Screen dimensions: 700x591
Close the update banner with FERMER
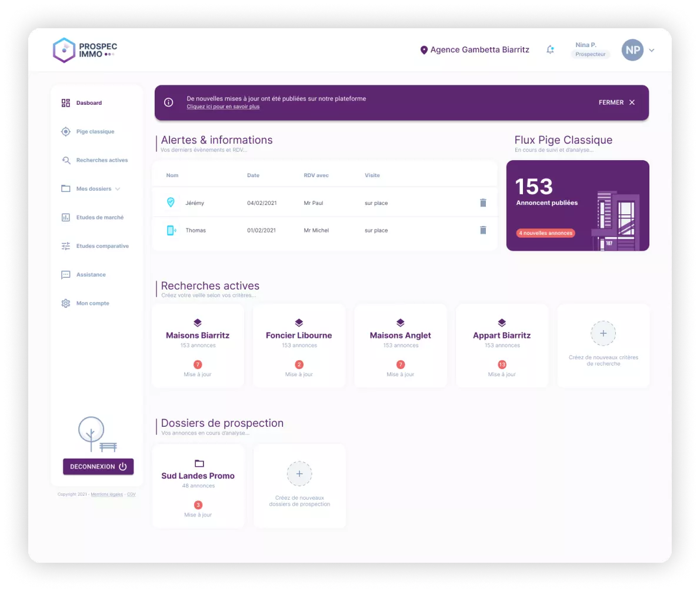(x=616, y=102)
